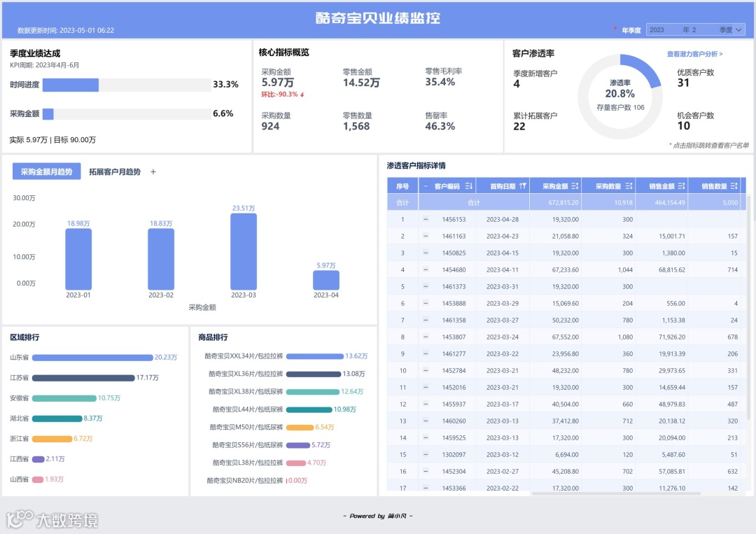756x534 pixels.
Task: Click 山西省 label in 区域排行
Action: (20, 479)
